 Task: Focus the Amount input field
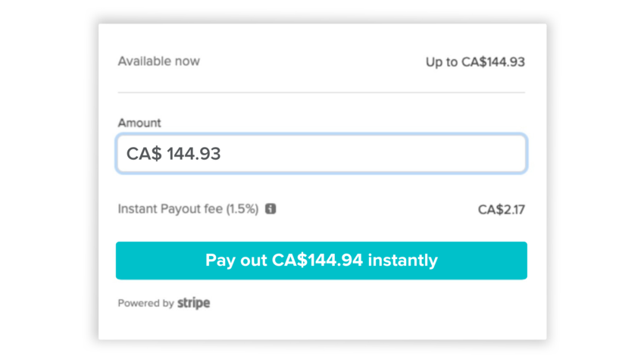(x=321, y=154)
